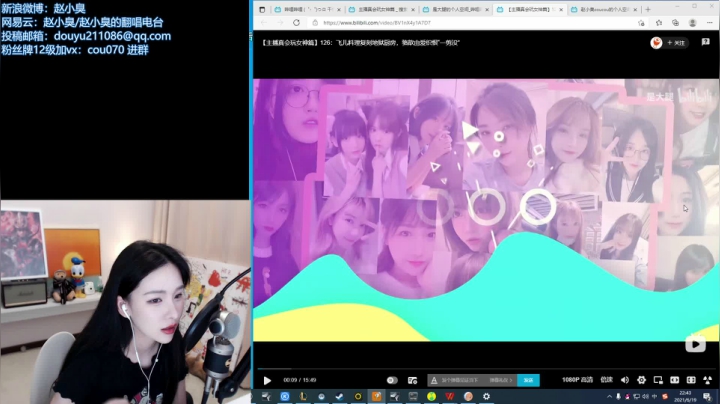Switch player to widescreen mode
This screenshot has height=404, width=720.
675,380
